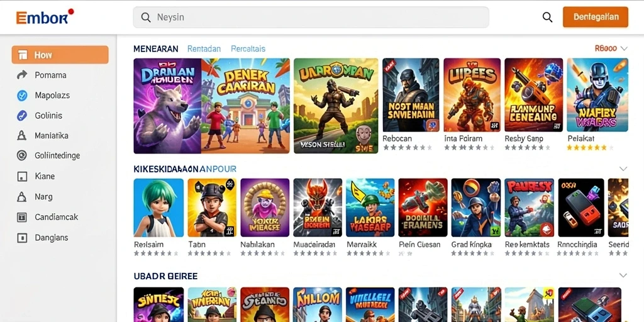The height and width of the screenshot is (322, 644).
Task: Click the Pelakat gold star rating
Action: [590, 147]
